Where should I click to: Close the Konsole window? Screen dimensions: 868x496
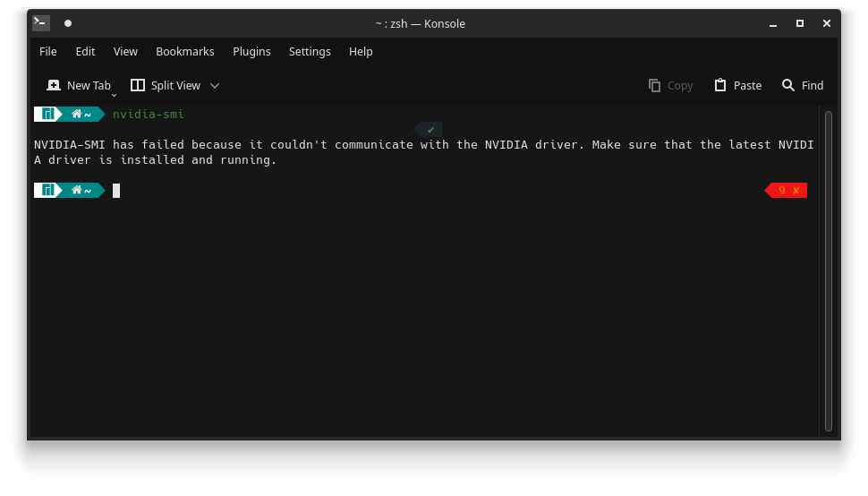click(827, 23)
